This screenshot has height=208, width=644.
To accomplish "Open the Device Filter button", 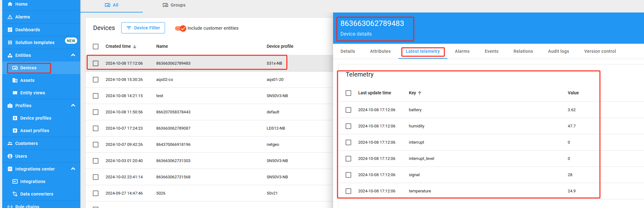I will 143,28.
